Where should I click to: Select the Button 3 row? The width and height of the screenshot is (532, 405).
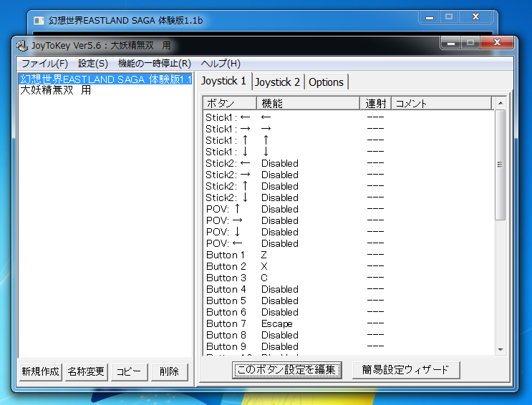pyautogui.click(x=349, y=278)
